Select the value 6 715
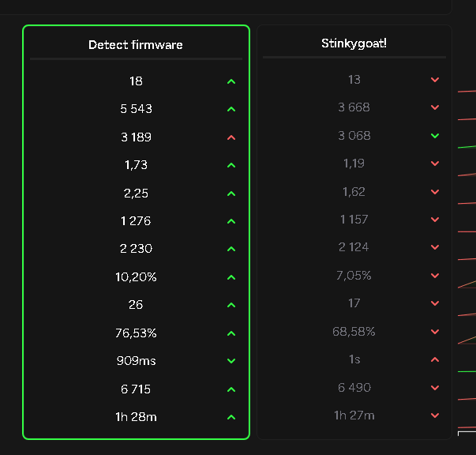 tap(136, 389)
